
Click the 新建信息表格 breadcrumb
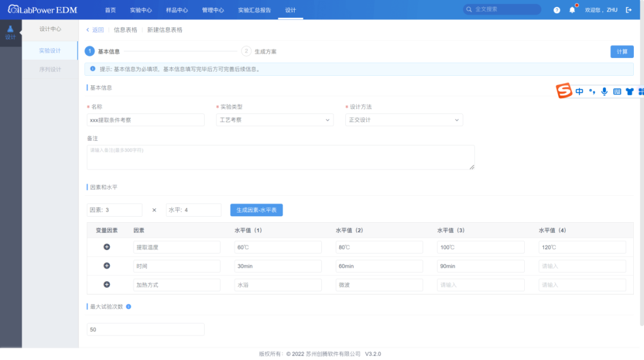[165, 30]
